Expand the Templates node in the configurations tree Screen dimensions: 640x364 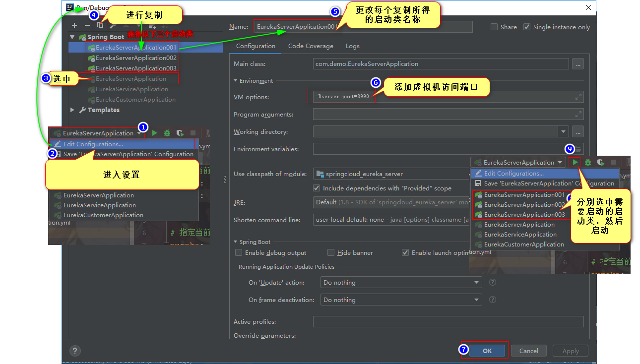(x=72, y=110)
